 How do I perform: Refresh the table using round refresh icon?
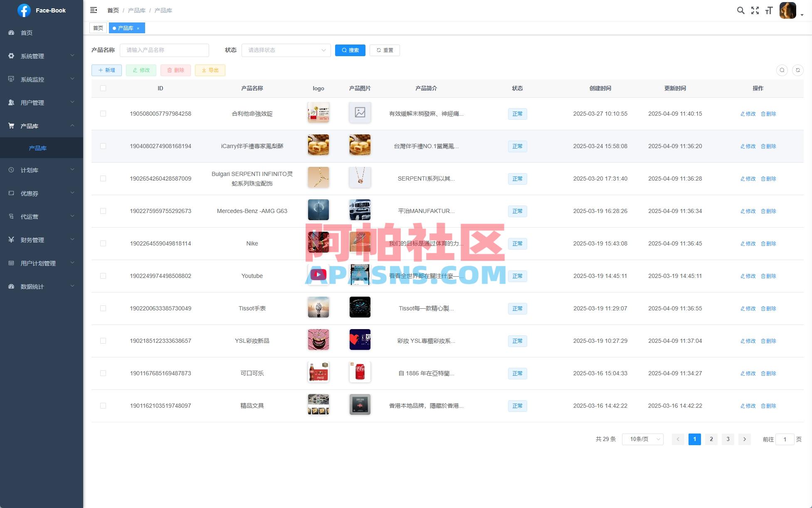pyautogui.click(x=798, y=70)
